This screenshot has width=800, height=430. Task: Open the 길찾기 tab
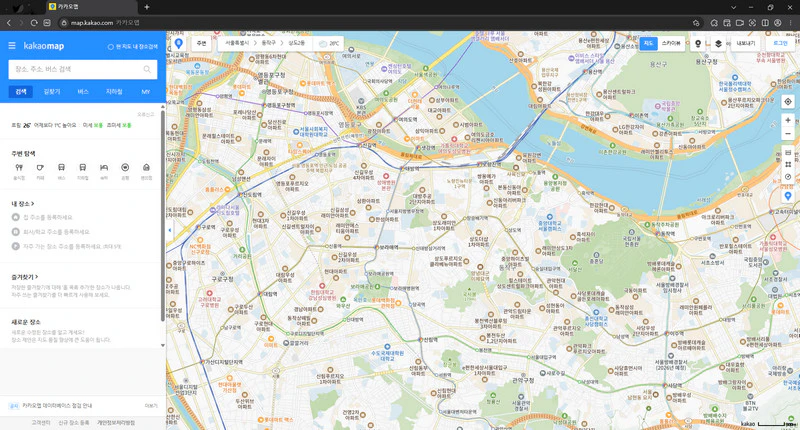click(52, 92)
